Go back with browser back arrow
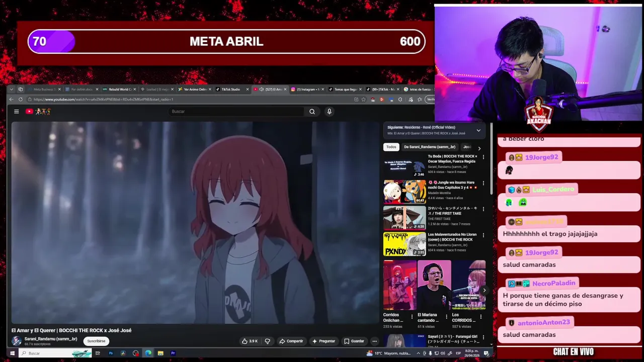 12,100
